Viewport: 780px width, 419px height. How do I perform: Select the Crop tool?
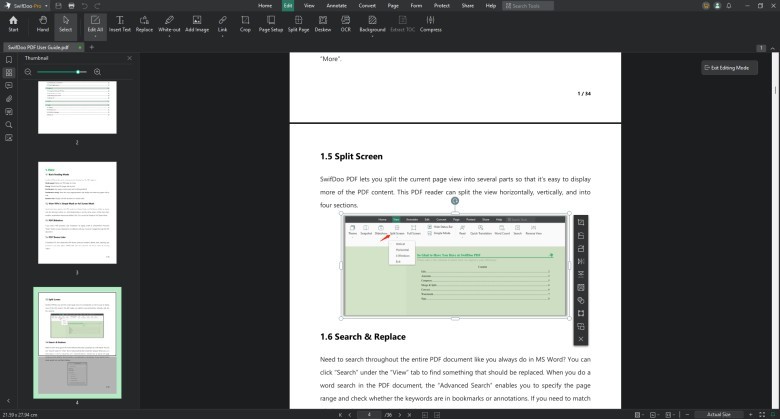(x=245, y=23)
